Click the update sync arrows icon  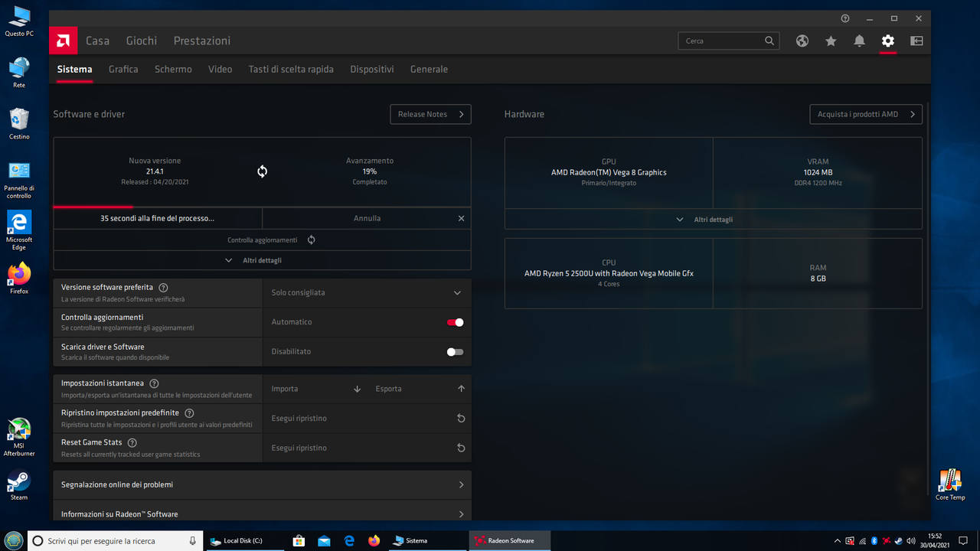262,171
